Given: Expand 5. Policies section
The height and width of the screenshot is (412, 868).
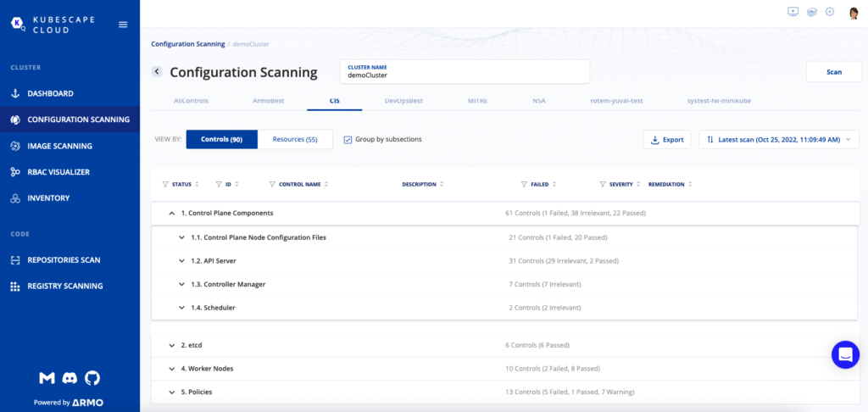Looking at the screenshot, I should coord(171,392).
